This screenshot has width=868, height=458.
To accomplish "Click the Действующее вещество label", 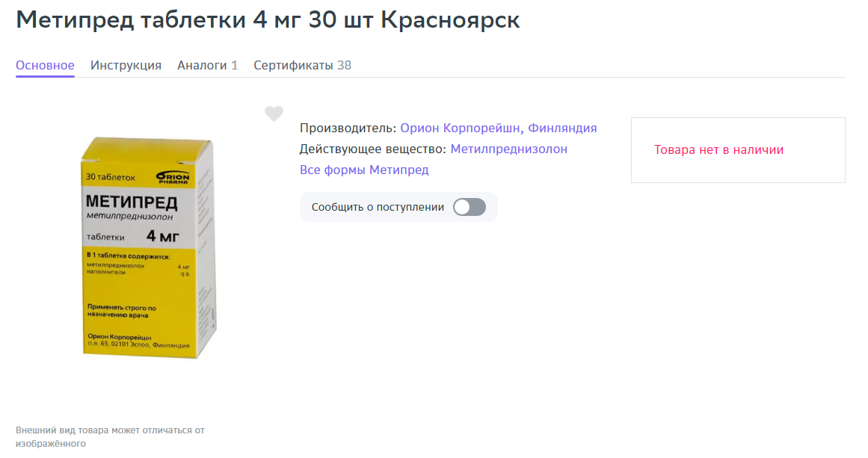I will [372, 149].
